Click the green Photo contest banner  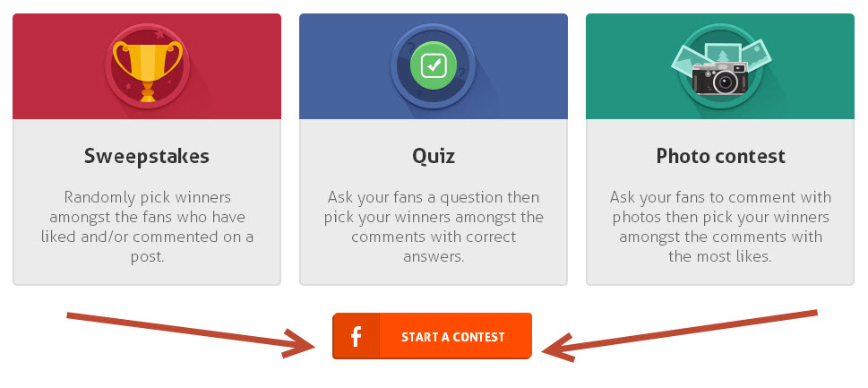coord(720,66)
